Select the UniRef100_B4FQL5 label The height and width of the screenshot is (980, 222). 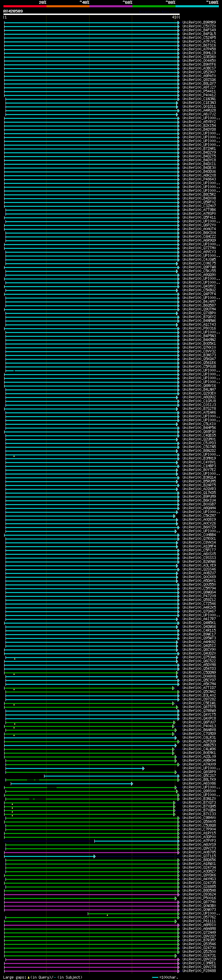pyautogui.click(x=199, y=34)
